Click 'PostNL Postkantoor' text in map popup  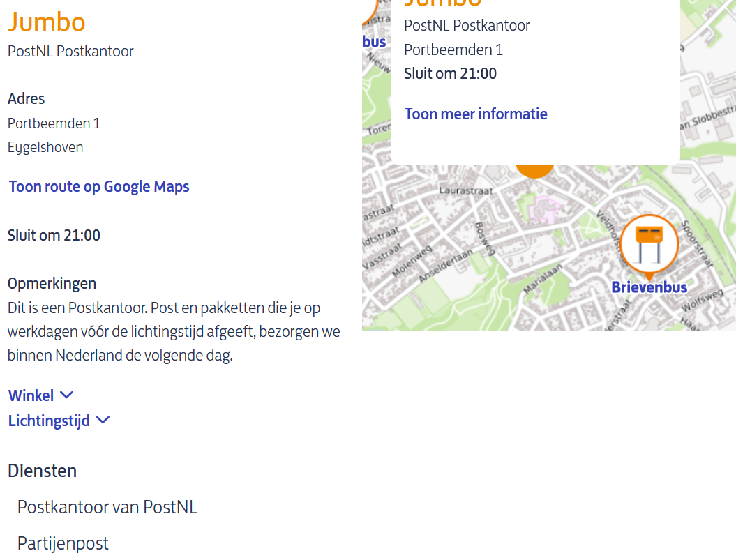pos(467,25)
